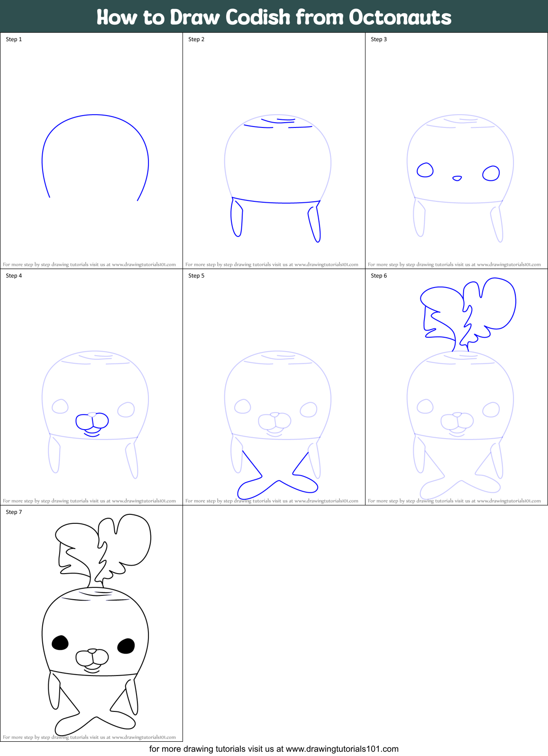
Task: Select the finished Step 7 Codish drawing
Action: [96, 625]
